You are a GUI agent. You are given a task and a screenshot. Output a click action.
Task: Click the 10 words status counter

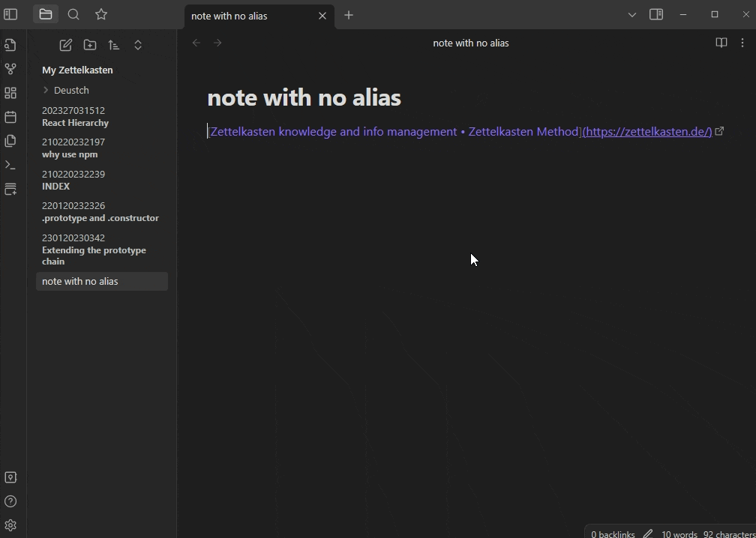coord(679,534)
